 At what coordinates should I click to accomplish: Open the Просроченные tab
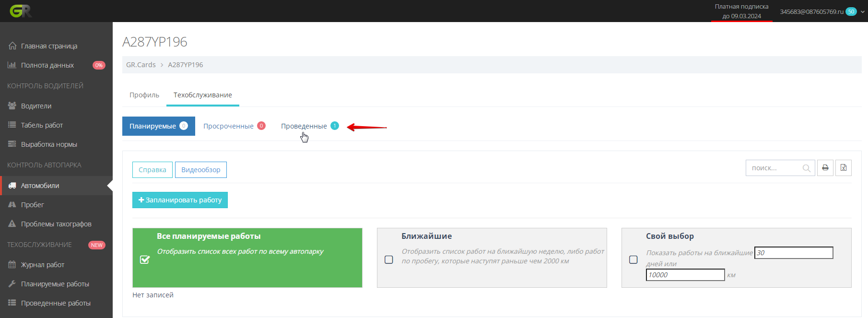click(x=228, y=126)
